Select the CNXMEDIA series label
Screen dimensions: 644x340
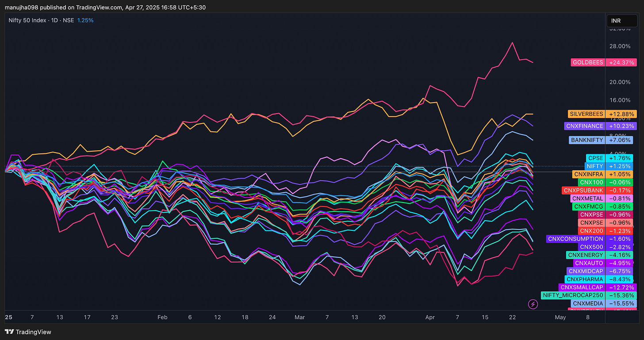[x=588, y=303]
